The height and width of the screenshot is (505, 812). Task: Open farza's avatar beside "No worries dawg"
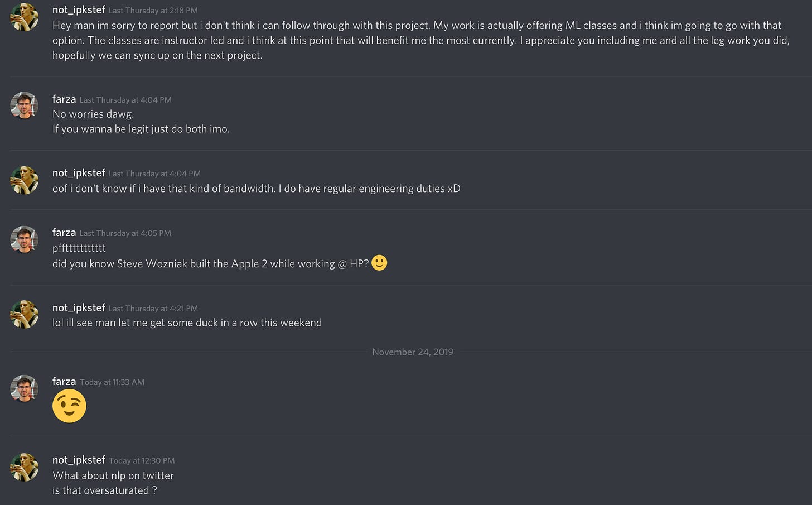click(x=25, y=105)
